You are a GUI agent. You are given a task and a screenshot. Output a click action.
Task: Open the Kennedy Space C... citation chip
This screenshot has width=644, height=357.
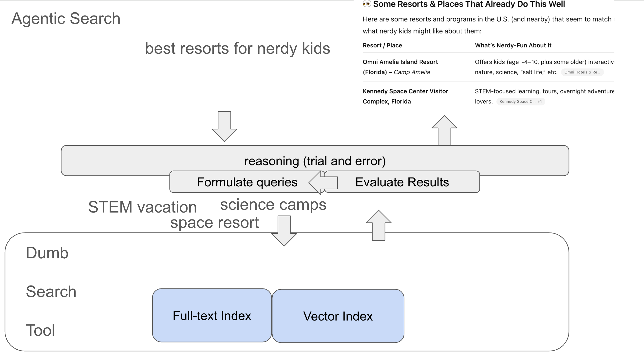click(520, 101)
